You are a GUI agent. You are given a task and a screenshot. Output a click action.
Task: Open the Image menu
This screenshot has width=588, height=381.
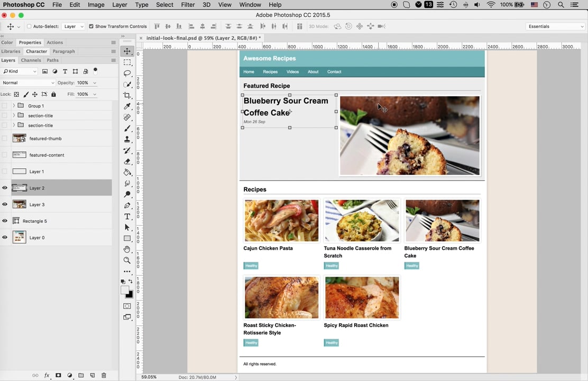(x=96, y=5)
